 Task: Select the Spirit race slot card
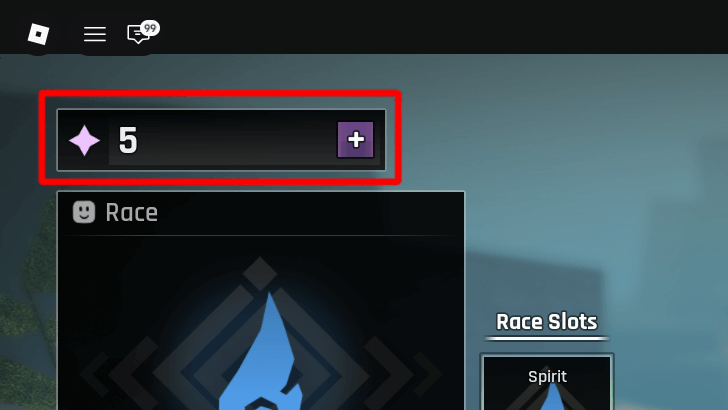point(547,382)
